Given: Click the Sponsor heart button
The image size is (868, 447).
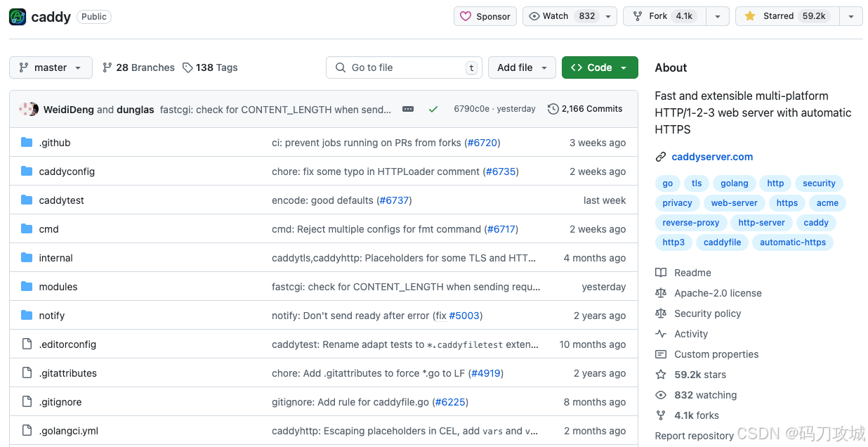Looking at the screenshot, I should pyautogui.click(x=485, y=16).
